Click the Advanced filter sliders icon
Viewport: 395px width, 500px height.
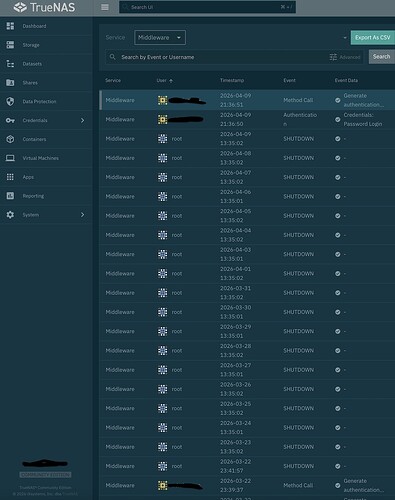point(333,57)
